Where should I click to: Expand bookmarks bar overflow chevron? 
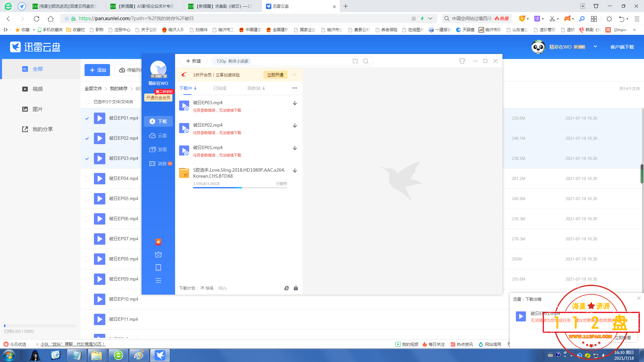(634, 30)
